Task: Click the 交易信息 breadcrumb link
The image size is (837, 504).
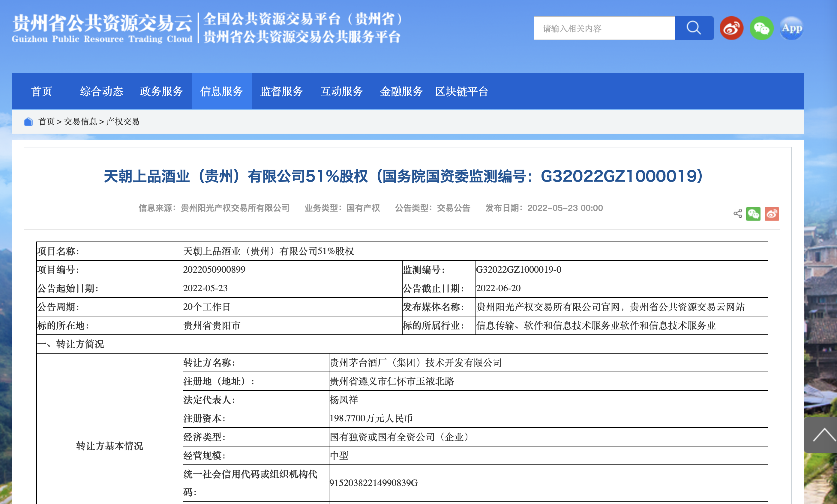Action: click(80, 121)
